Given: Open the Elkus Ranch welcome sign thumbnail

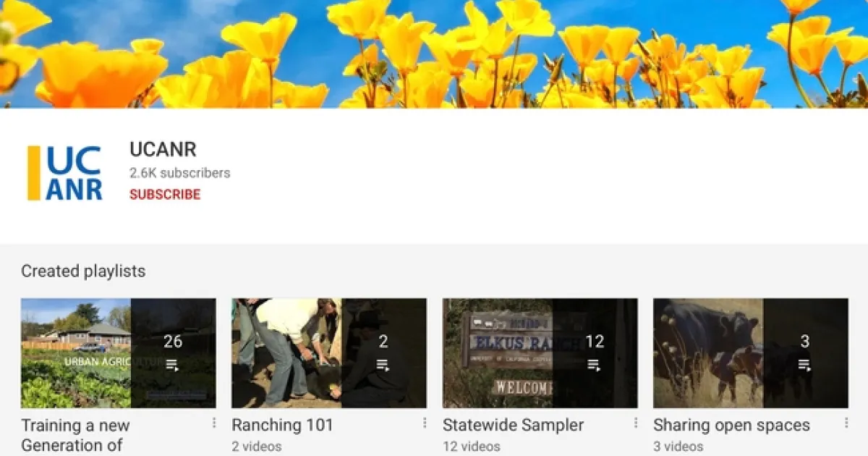Looking at the screenshot, I should (498, 353).
